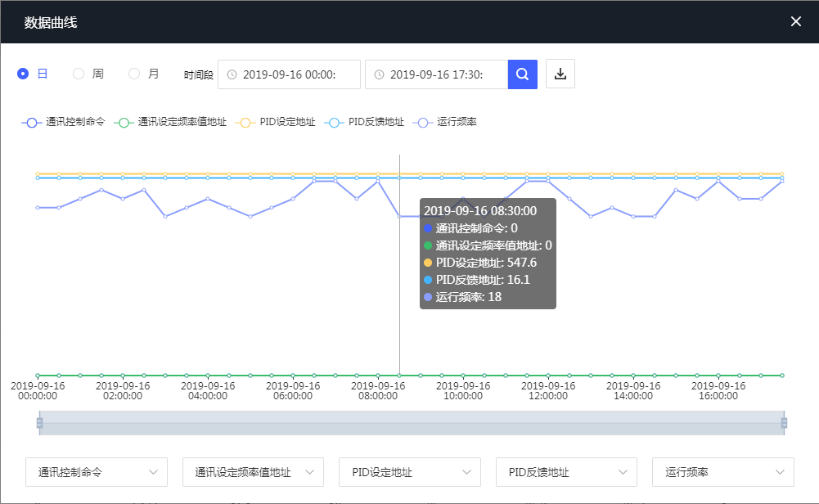Open the 通讯控制命令 dropdown
This screenshot has width=819, height=504.
point(97,472)
